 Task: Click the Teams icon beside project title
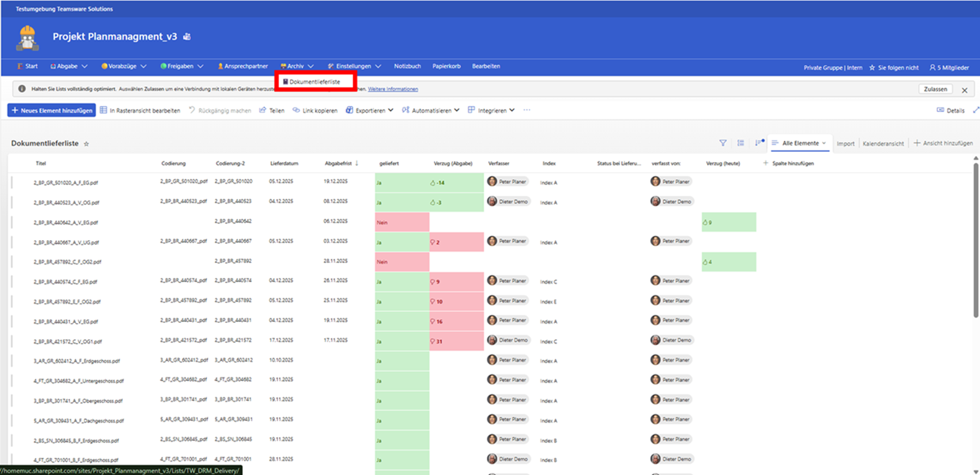point(187,37)
